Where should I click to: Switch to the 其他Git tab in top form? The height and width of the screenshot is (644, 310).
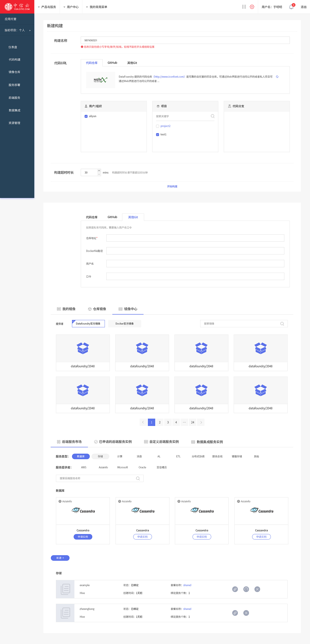132,63
